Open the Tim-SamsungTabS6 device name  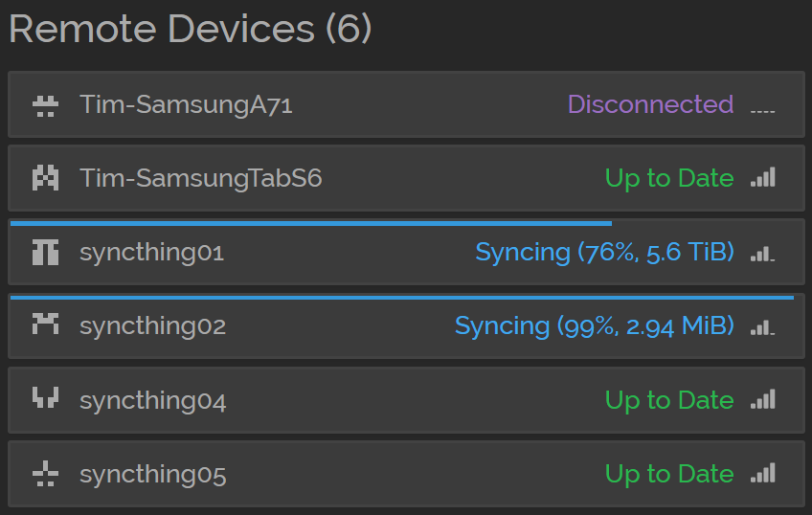click(201, 178)
